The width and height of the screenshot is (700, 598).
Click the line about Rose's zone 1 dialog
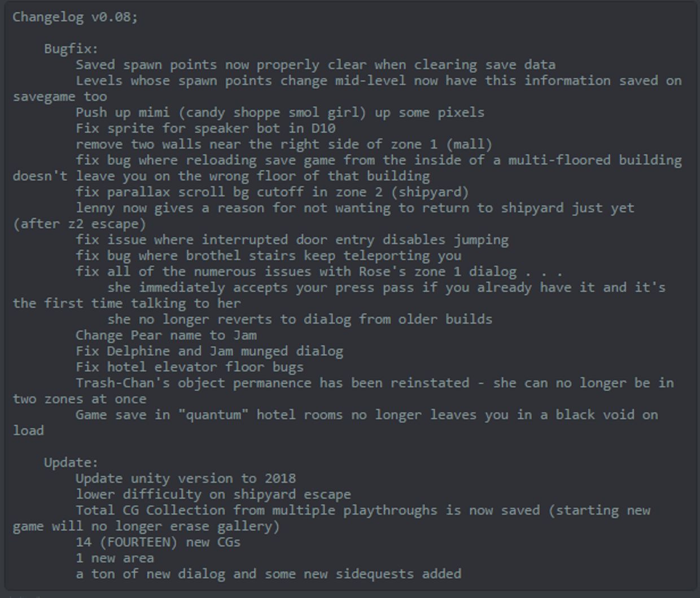coord(319,272)
